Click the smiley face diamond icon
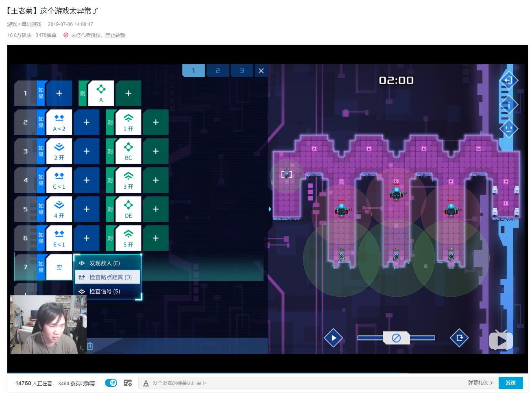 coord(508,129)
